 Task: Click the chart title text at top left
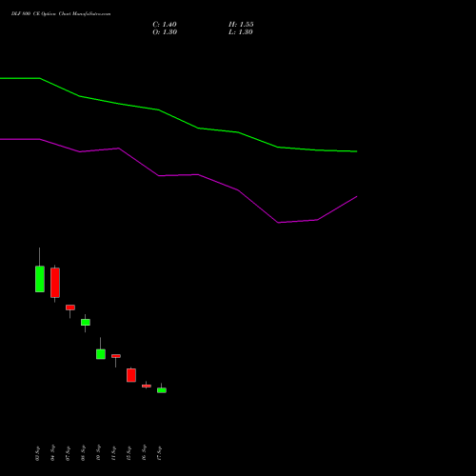[x=61, y=14]
